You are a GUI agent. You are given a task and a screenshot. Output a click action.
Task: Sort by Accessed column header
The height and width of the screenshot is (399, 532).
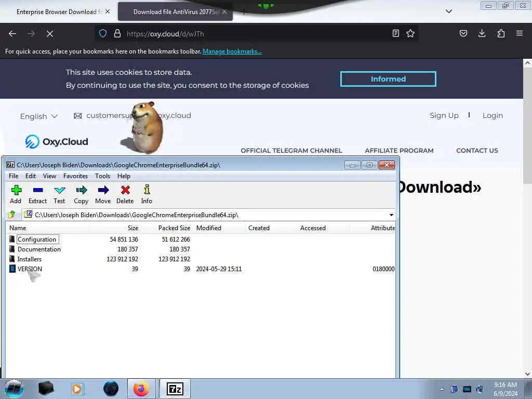[323, 228]
